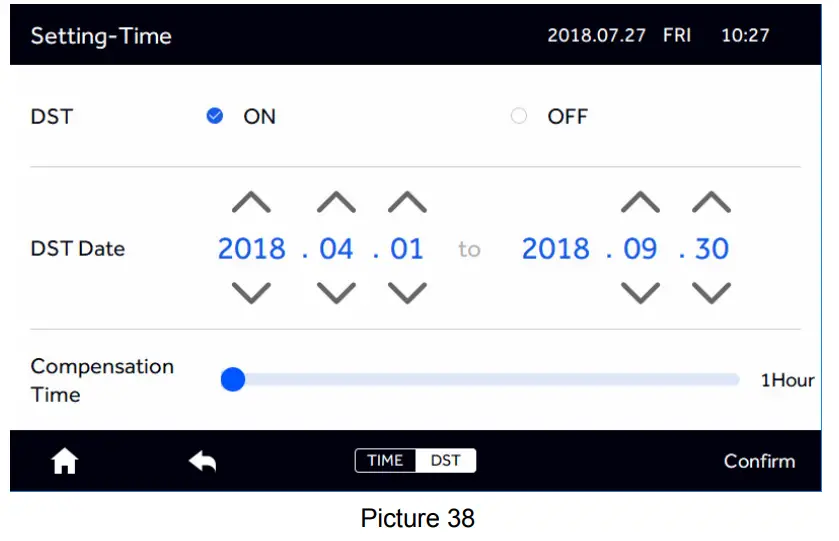Click the back arrow icon
The image size is (839, 541).
click(203, 461)
